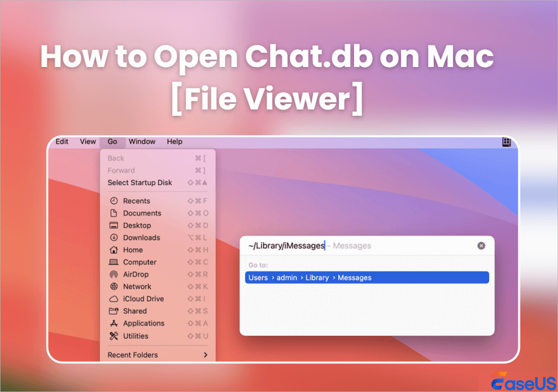The image size is (558, 392).
Task: Open Desktop via its menu icon
Action: tap(114, 225)
